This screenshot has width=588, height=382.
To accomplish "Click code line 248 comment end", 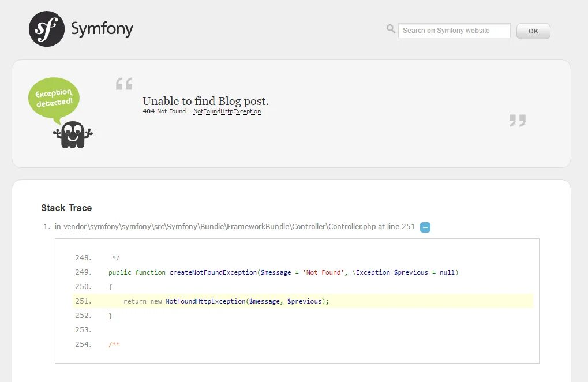I will tap(116, 258).
